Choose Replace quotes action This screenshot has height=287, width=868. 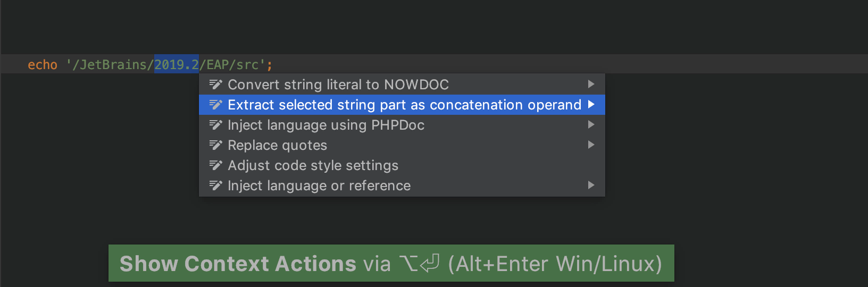point(402,145)
